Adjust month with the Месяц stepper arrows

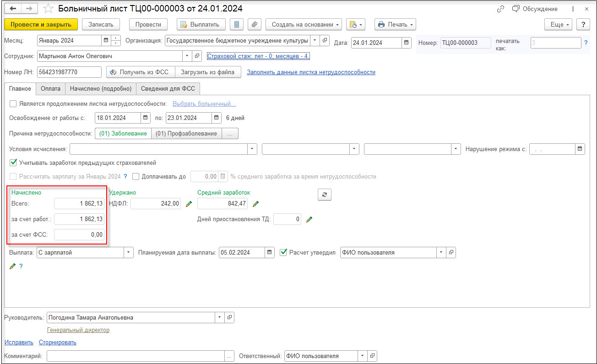116,40
